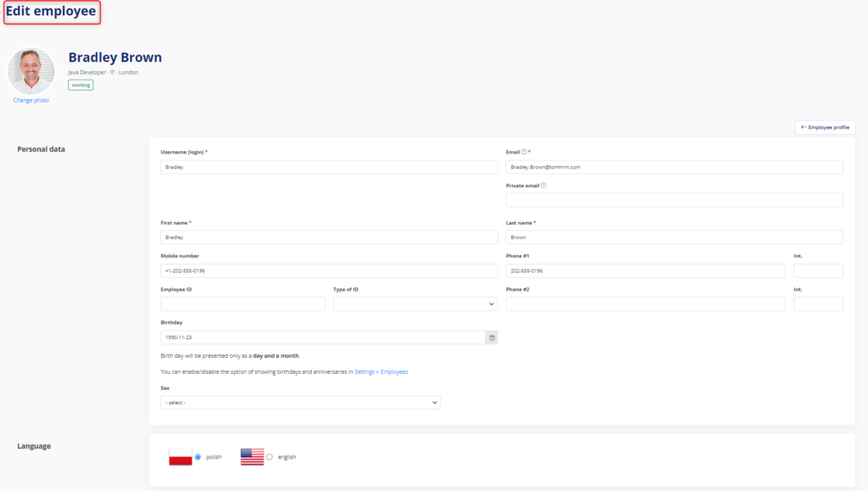Click the Private email help icon
The width and height of the screenshot is (868, 491).
pyautogui.click(x=543, y=185)
